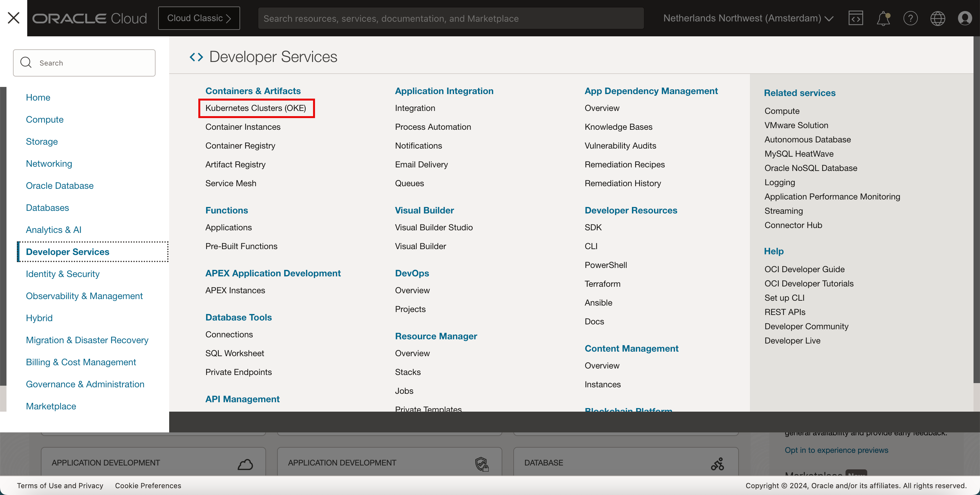Click the Cookie Preferences footer link
Screen dimensions: 980x495
[148, 486]
